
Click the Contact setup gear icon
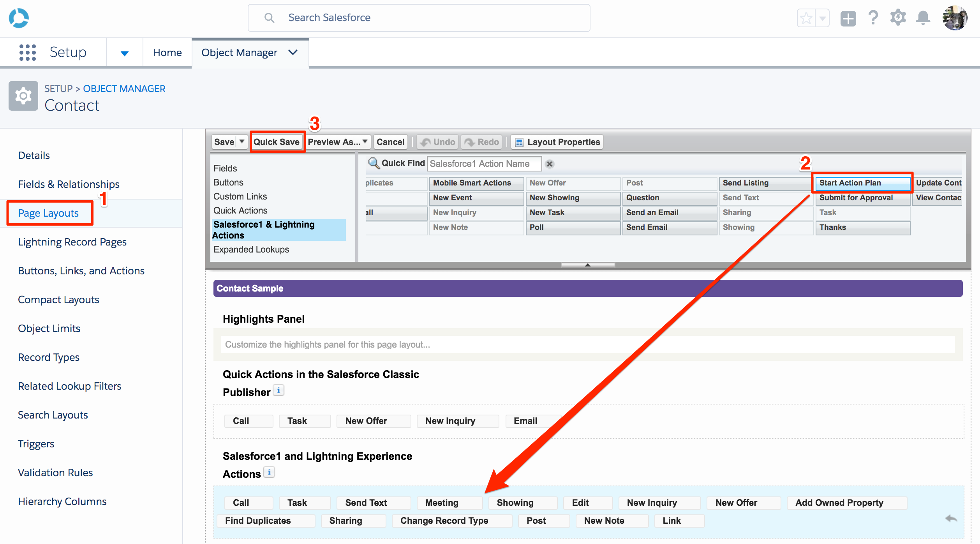(23, 96)
